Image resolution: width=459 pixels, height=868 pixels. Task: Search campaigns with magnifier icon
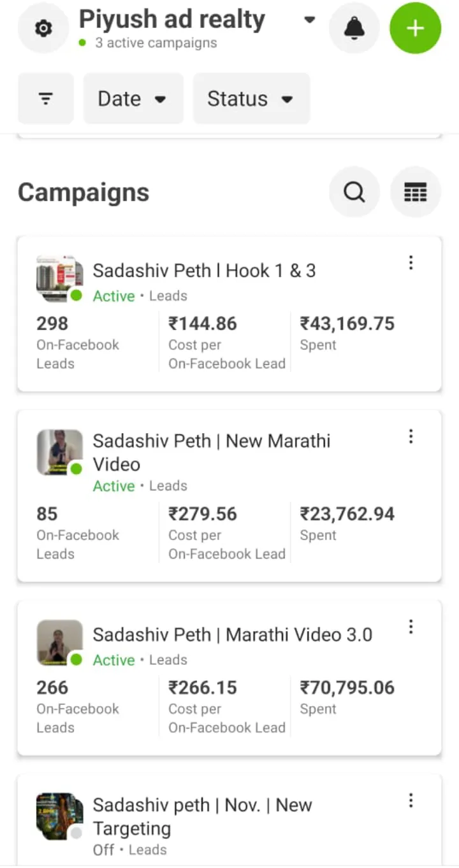pos(354,192)
